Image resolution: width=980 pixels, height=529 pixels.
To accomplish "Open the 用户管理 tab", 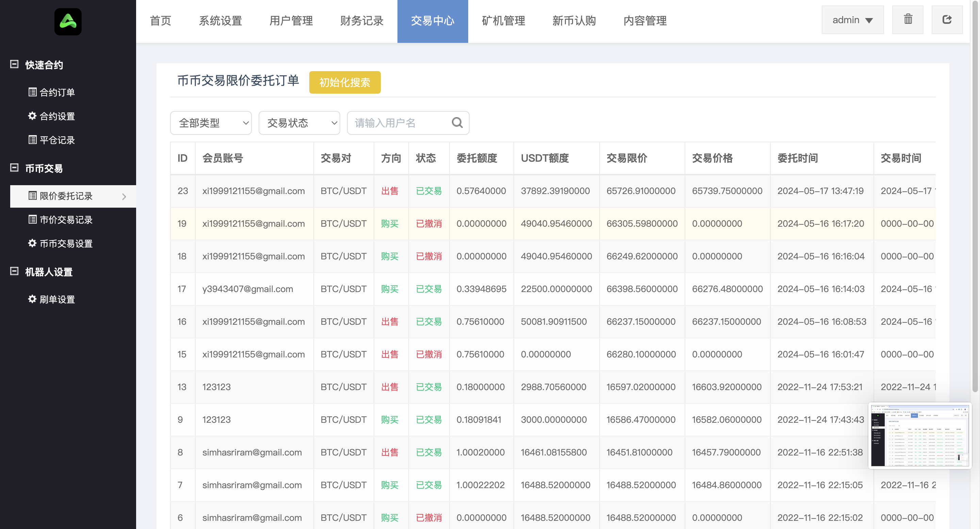I will pos(291,21).
